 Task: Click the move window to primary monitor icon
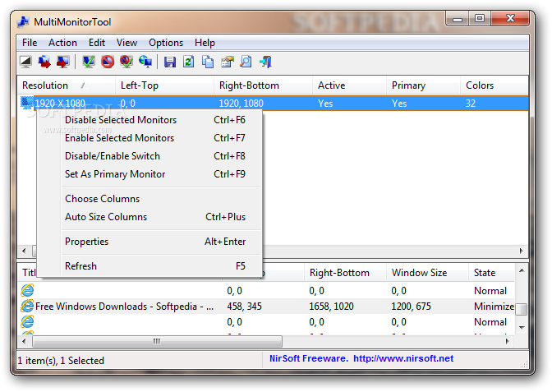(63, 62)
